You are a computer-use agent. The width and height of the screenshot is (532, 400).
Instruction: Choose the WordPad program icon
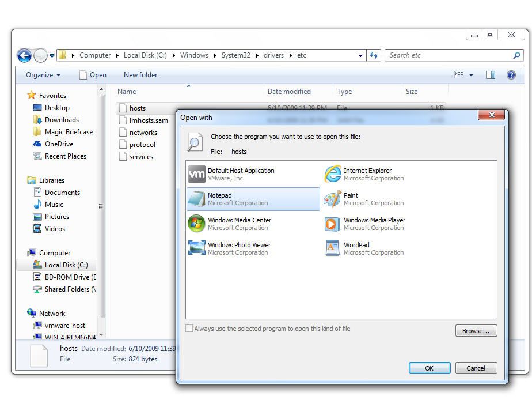pos(333,248)
